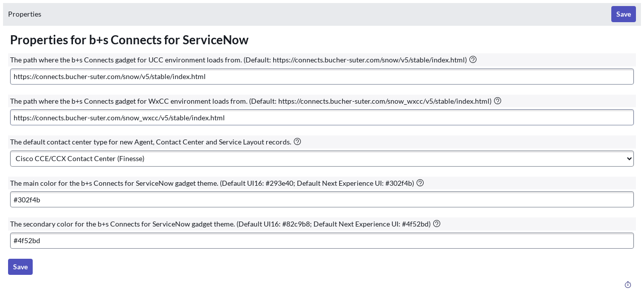Viewport: 644px width, 295px height.
Task: Click the Save button in the top header
Action: [x=623, y=14]
